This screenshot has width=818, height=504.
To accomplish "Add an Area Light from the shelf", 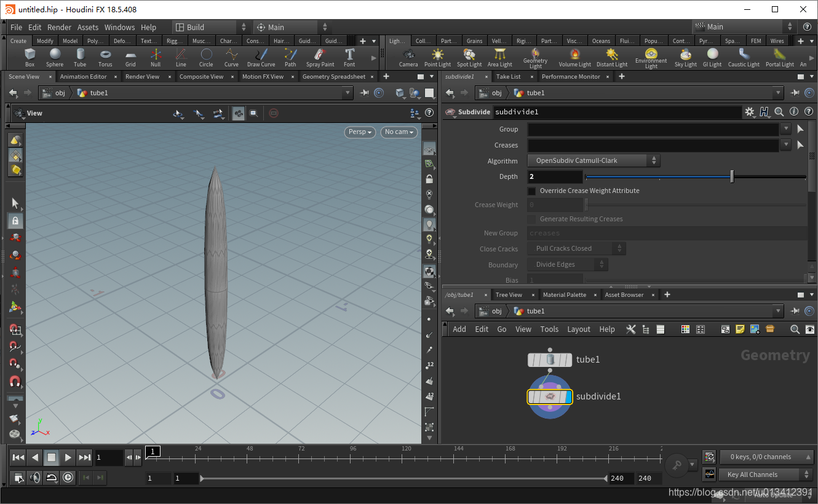I will 499,58.
